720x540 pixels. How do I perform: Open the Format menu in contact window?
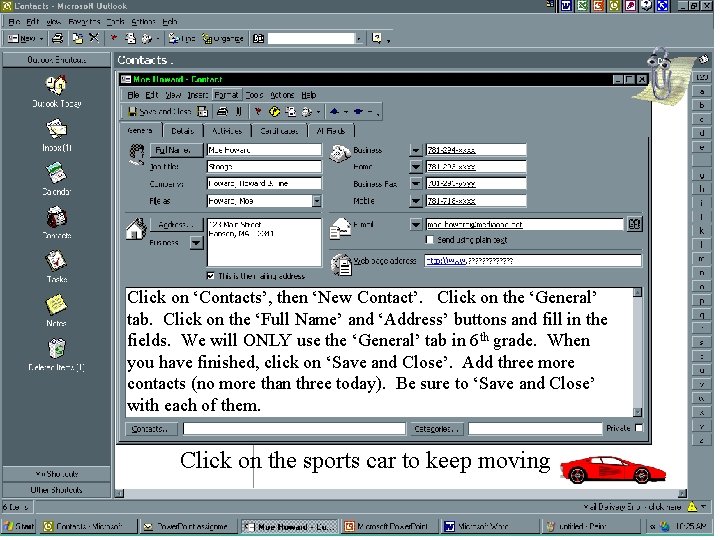[x=226, y=95]
